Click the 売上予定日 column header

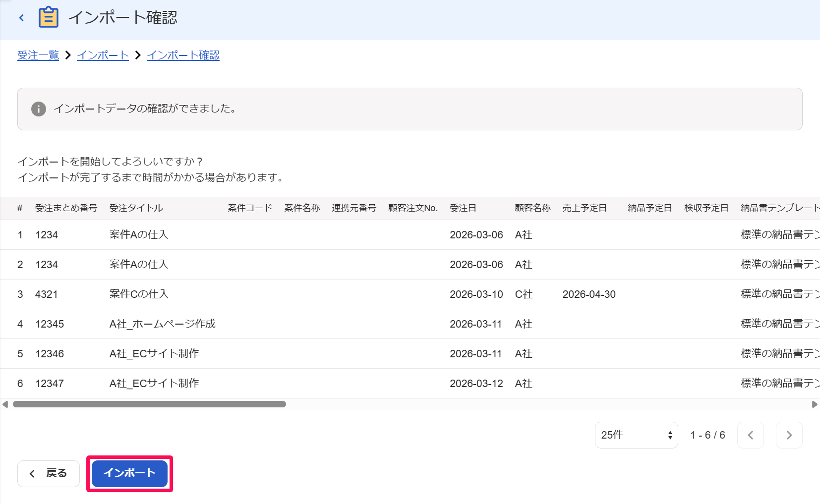point(585,208)
